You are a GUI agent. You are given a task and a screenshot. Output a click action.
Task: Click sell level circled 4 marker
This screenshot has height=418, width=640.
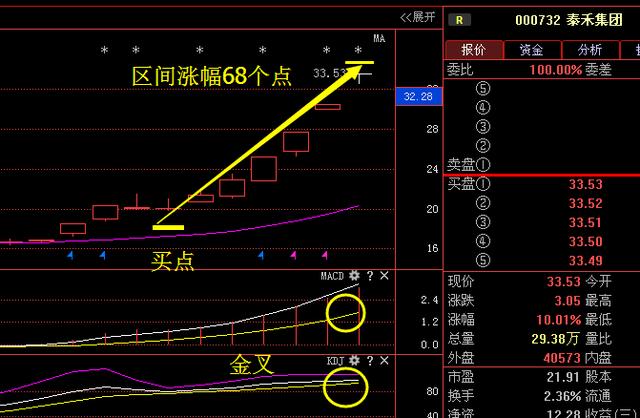(x=483, y=108)
